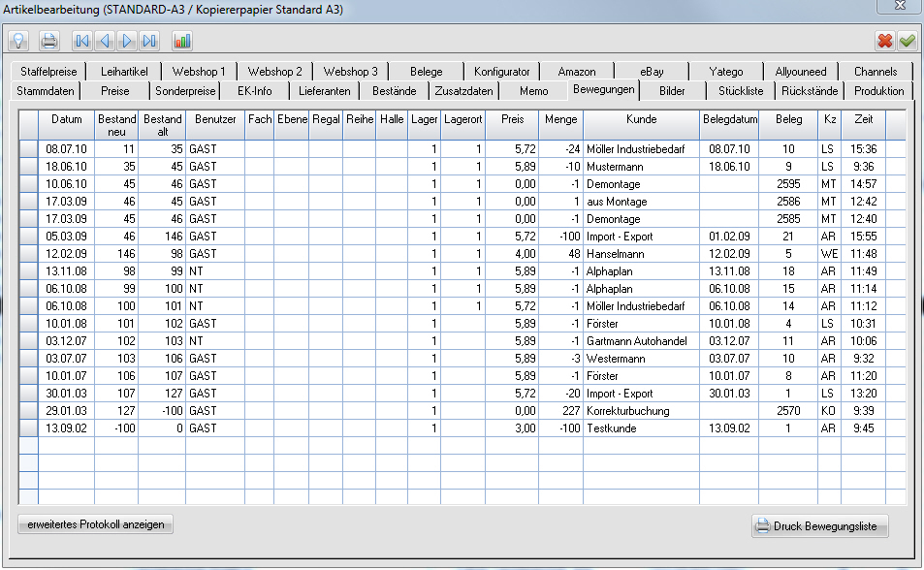Open the Zusatzdaten tab

[x=463, y=91]
